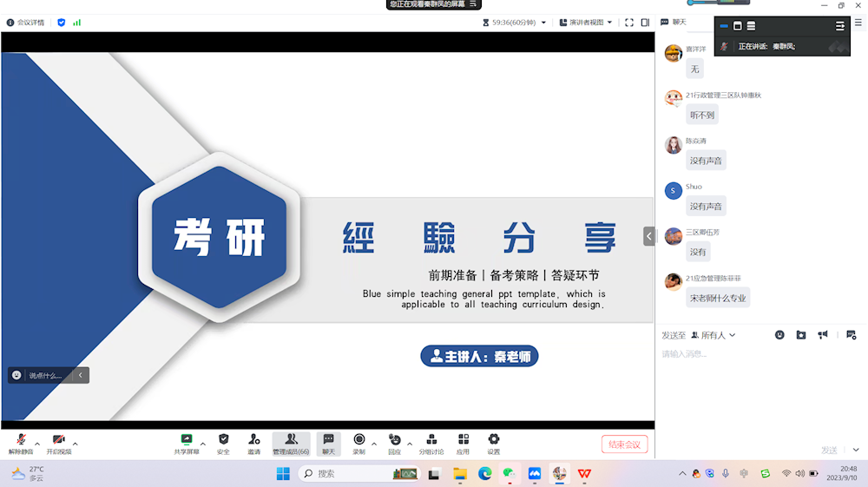Viewport: 868px width, 487px height.
Task: Open 会议详情 meeting details
Action: [x=25, y=23]
